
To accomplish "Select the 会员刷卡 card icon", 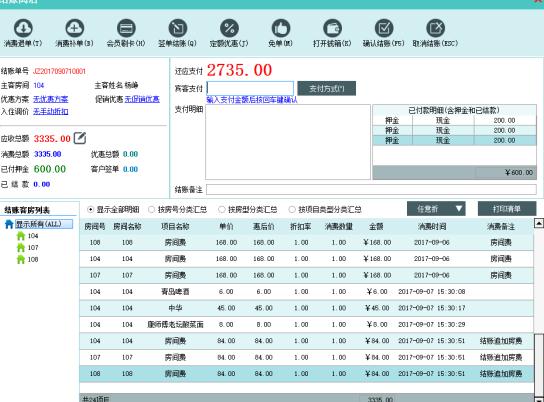I will click(126, 28).
